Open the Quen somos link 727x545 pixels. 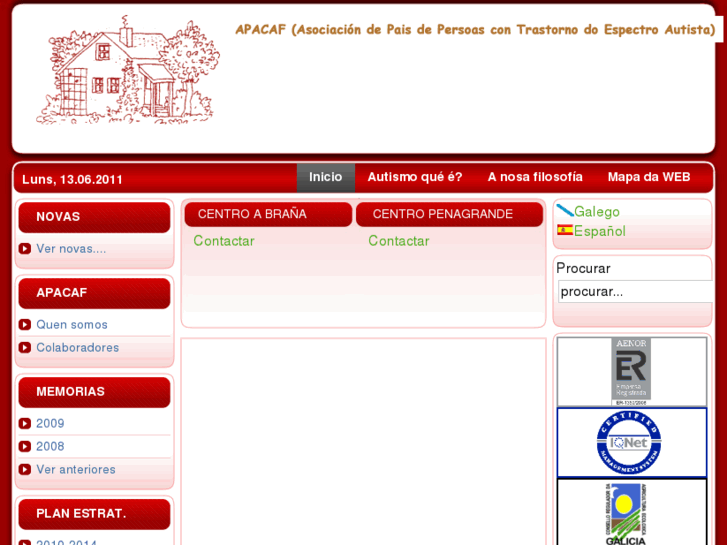[x=72, y=325]
